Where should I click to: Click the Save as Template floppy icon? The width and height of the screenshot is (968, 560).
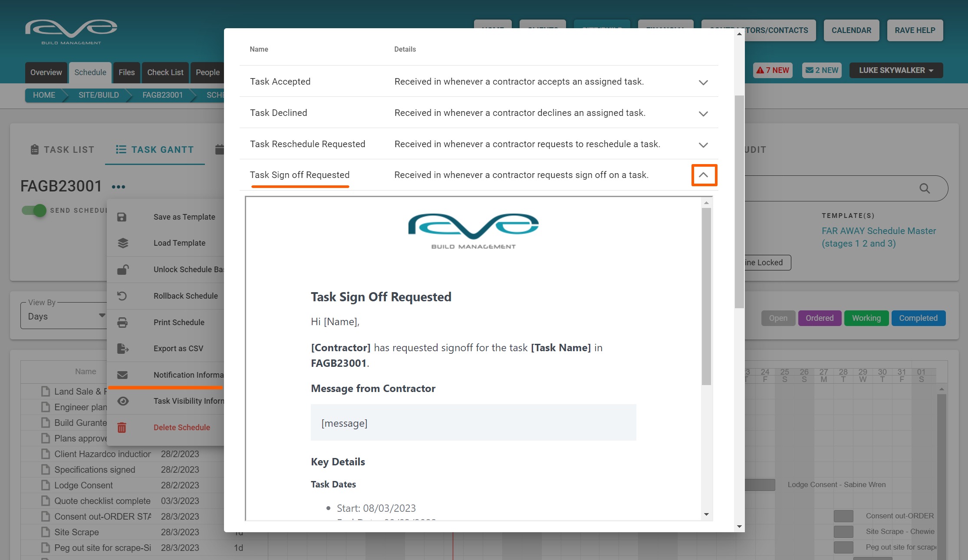tap(122, 217)
